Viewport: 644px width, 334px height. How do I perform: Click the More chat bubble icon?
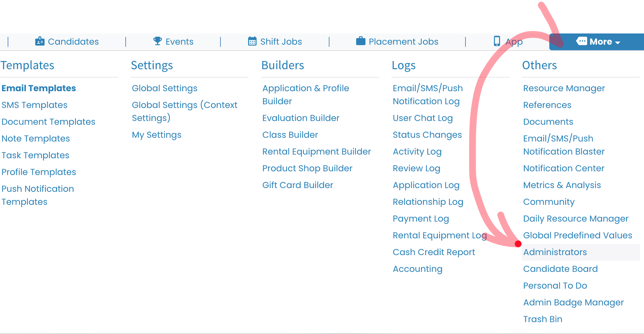(x=581, y=41)
